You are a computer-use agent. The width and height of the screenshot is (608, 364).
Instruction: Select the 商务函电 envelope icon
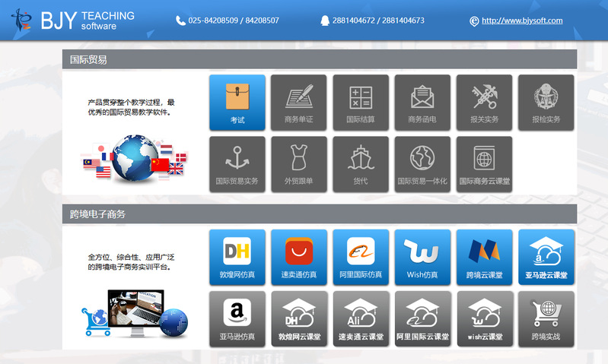pyautogui.click(x=422, y=102)
